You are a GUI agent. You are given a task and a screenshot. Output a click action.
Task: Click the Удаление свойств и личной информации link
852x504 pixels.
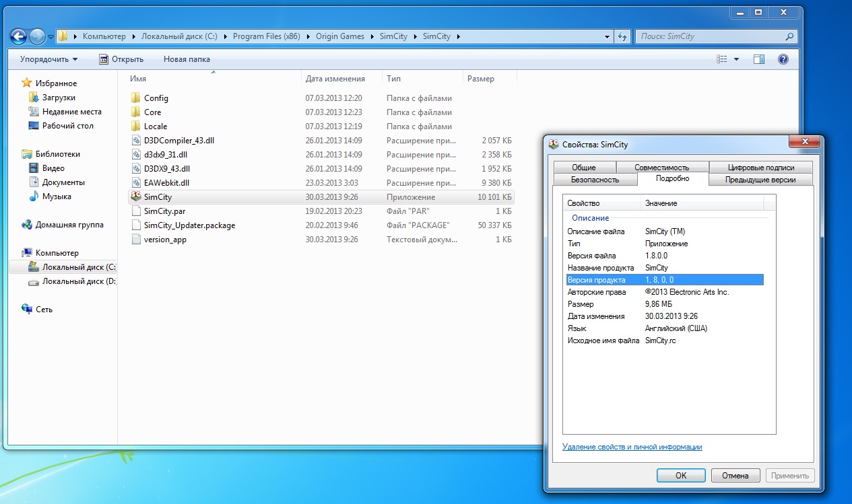coord(632,447)
